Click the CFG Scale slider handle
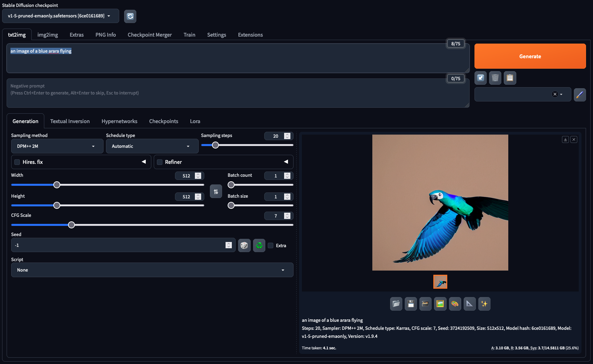This screenshot has height=364, width=593. pyautogui.click(x=71, y=225)
